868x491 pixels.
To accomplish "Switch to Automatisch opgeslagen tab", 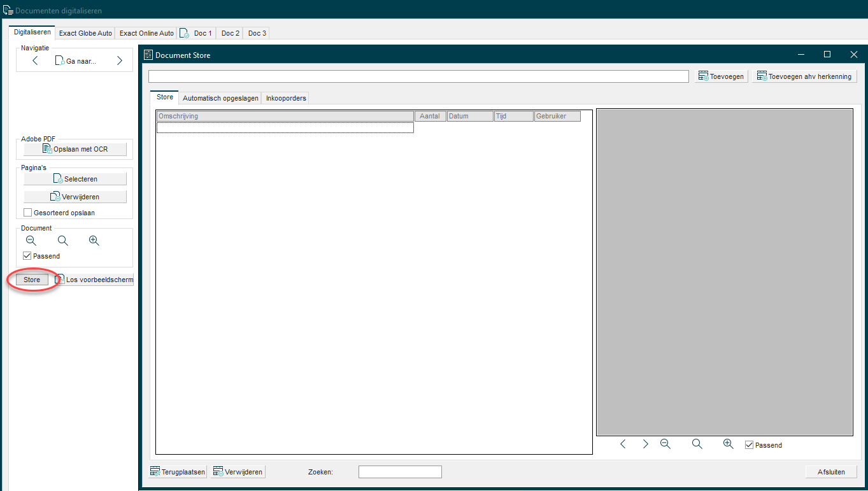I will point(220,98).
